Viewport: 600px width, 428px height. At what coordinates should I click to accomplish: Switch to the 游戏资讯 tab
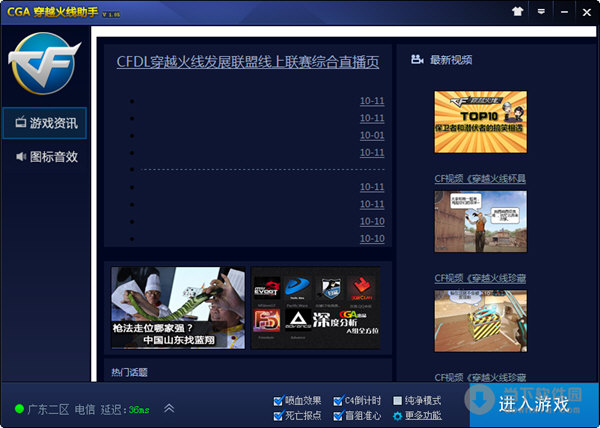point(44,123)
